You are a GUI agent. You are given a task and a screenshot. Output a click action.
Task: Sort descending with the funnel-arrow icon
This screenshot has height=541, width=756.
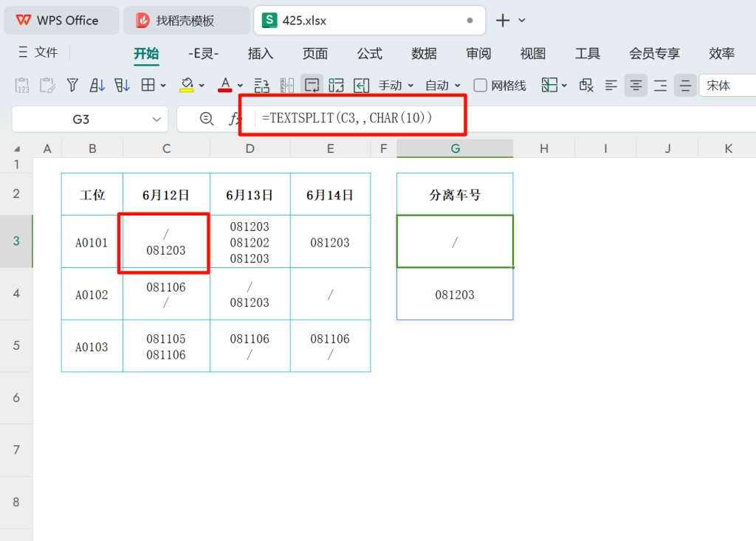coord(122,86)
